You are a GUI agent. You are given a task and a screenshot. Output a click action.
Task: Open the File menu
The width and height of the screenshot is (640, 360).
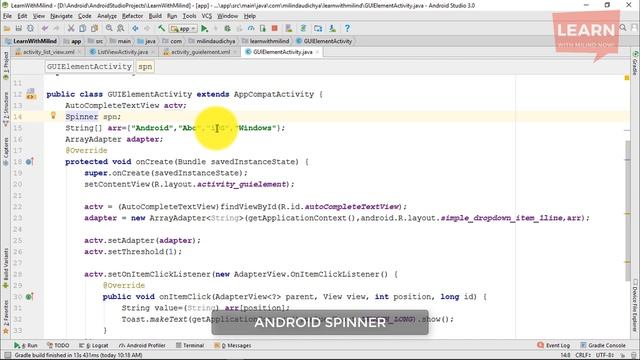tap(7, 16)
